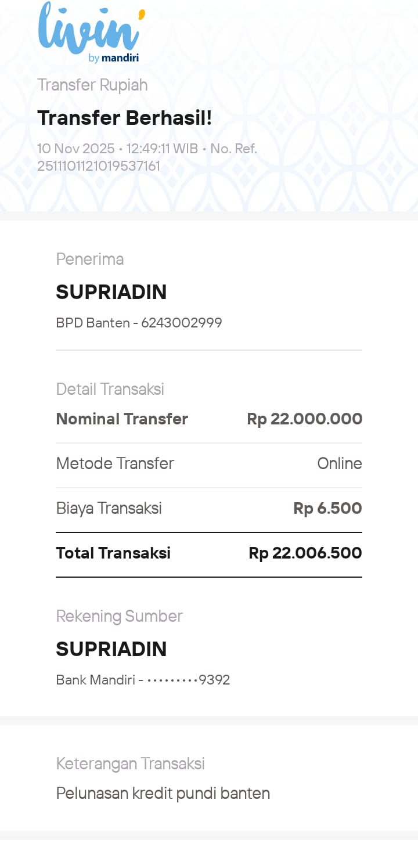Click the "Rekening Sumber" section label
This screenshot has height=868, width=418.
click(119, 616)
